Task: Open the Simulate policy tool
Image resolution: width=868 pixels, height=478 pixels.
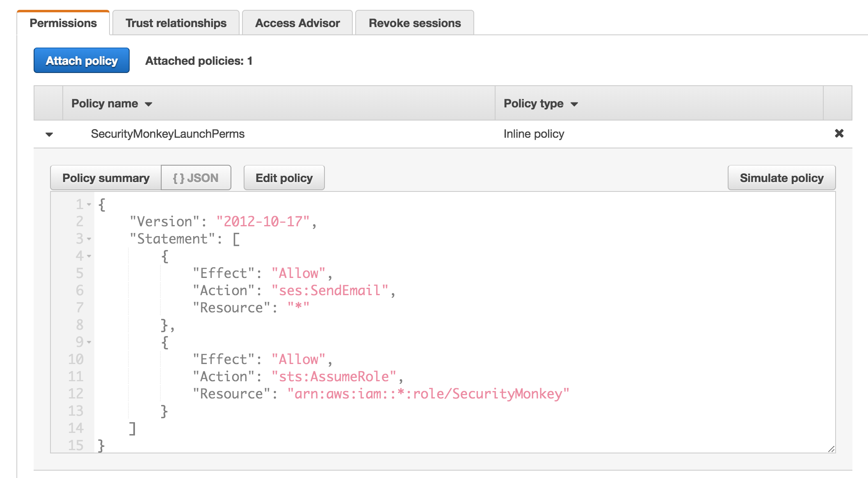Action: 781,178
